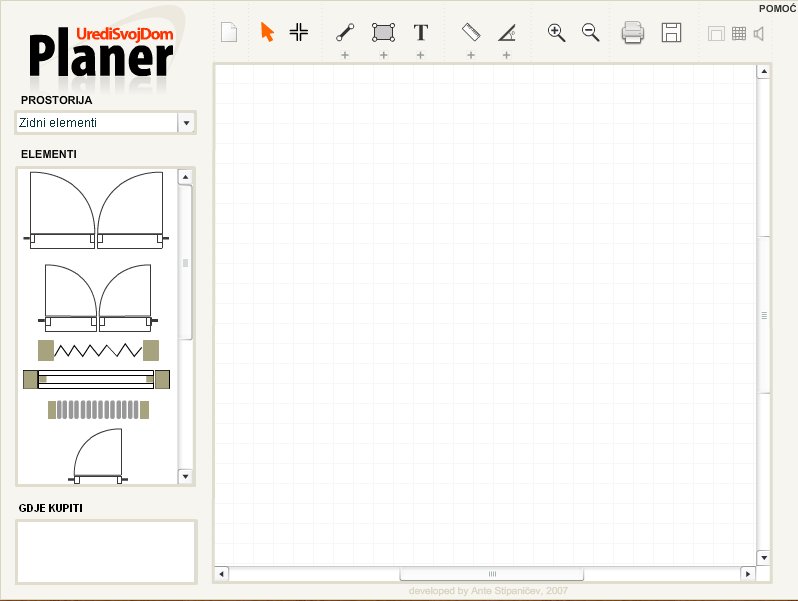Click the new blank document icon
798x601 pixels.
229,32
